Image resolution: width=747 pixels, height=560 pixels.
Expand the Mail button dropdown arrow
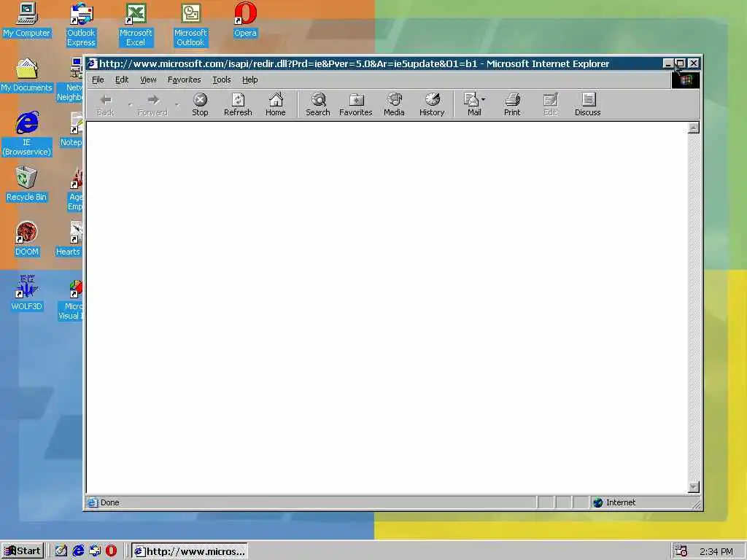click(x=483, y=99)
